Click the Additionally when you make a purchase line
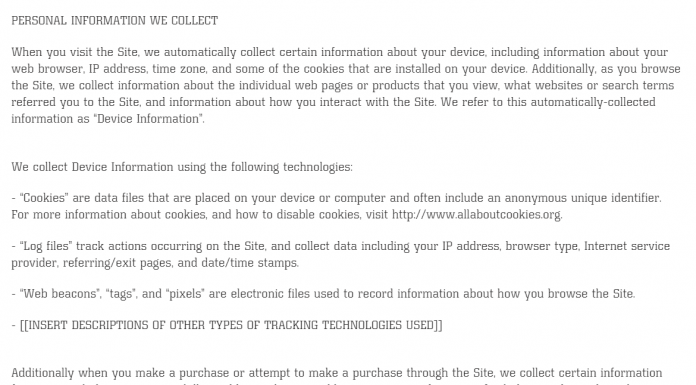 point(337,373)
